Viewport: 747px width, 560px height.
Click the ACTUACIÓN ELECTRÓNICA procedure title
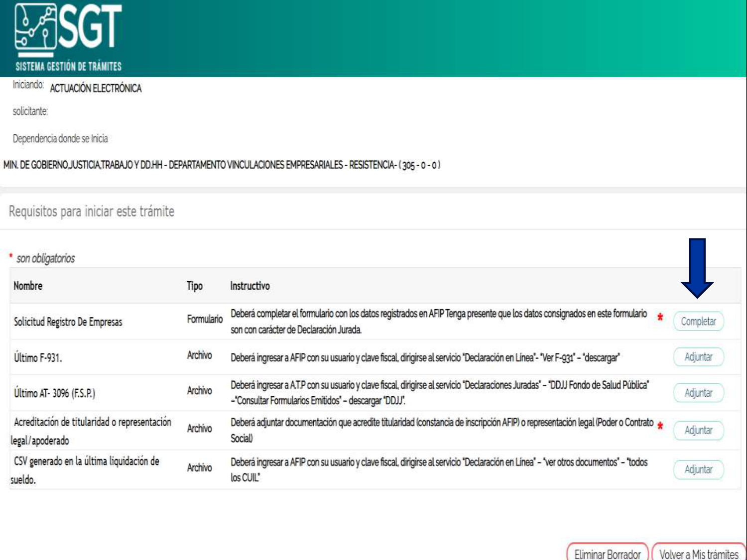click(x=96, y=89)
